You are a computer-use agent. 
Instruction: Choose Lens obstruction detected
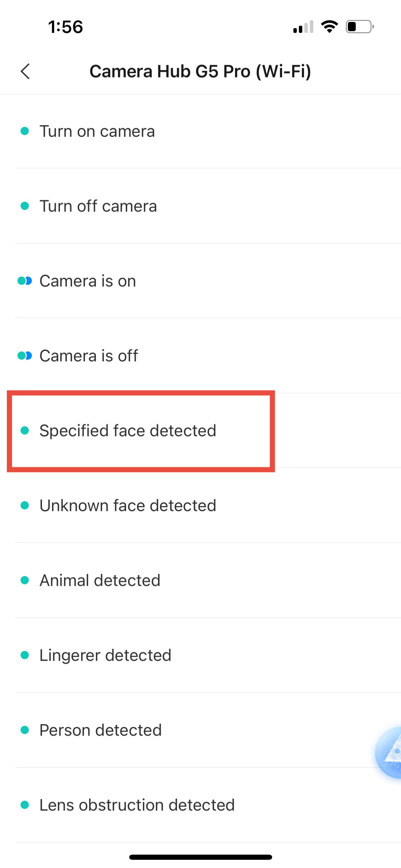137,805
